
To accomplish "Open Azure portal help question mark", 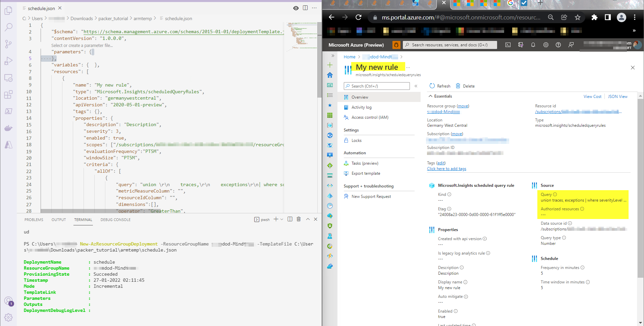I will pos(558,45).
